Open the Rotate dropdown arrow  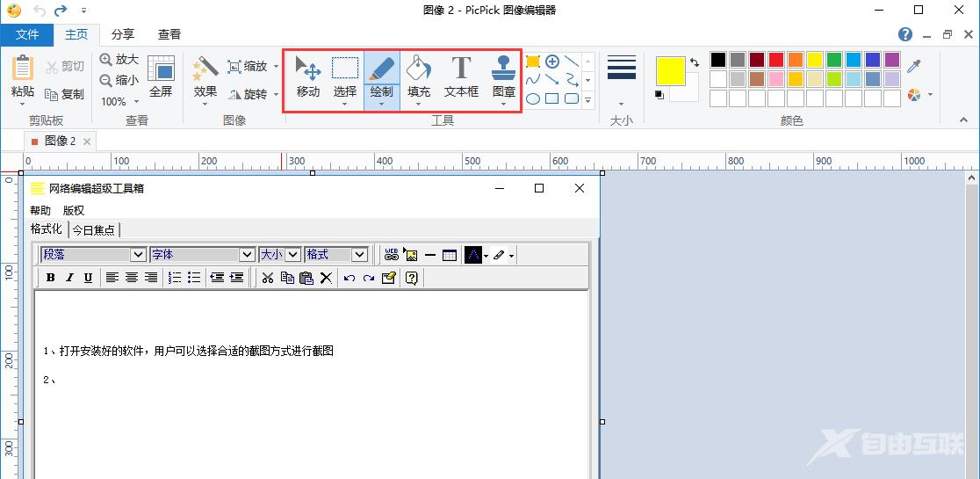point(276,95)
